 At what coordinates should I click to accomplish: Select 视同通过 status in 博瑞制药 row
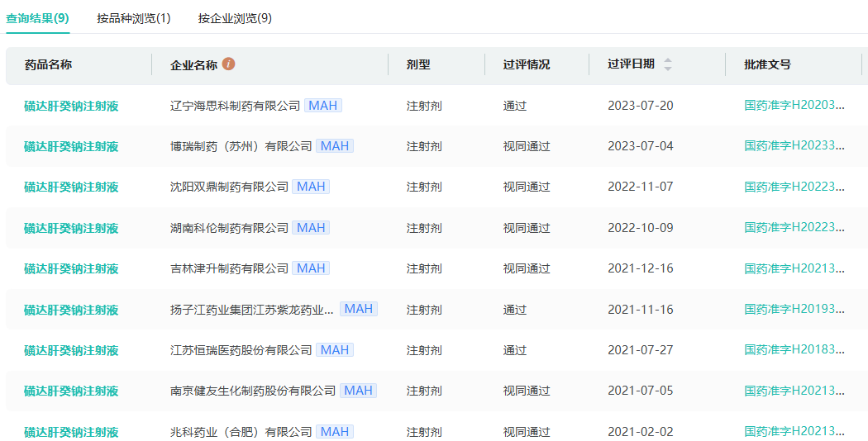(x=527, y=147)
